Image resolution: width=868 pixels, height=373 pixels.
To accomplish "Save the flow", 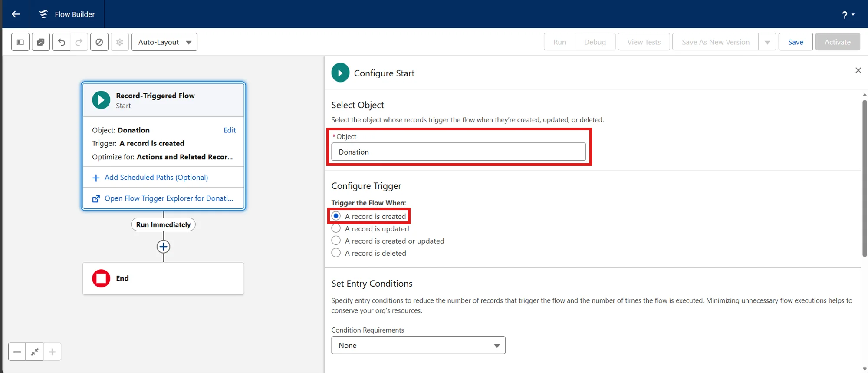I will 796,42.
